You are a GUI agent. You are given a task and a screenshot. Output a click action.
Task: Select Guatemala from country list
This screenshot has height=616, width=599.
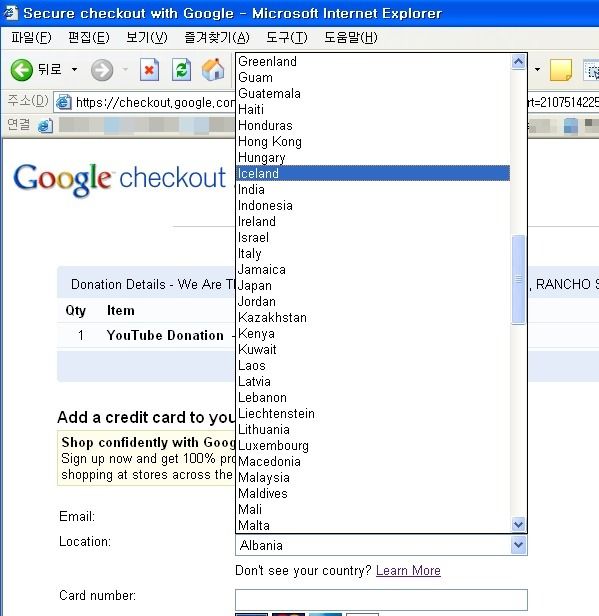[x=373, y=94]
